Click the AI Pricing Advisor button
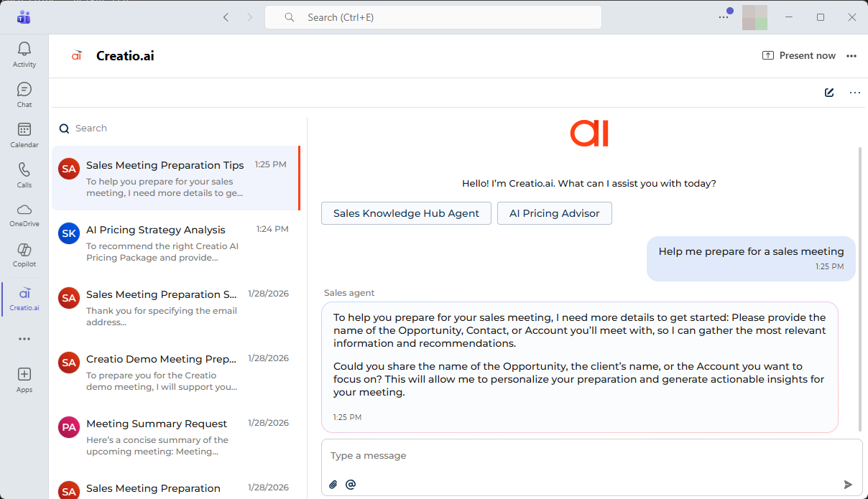Viewport: 868px width, 499px height. [x=554, y=213]
